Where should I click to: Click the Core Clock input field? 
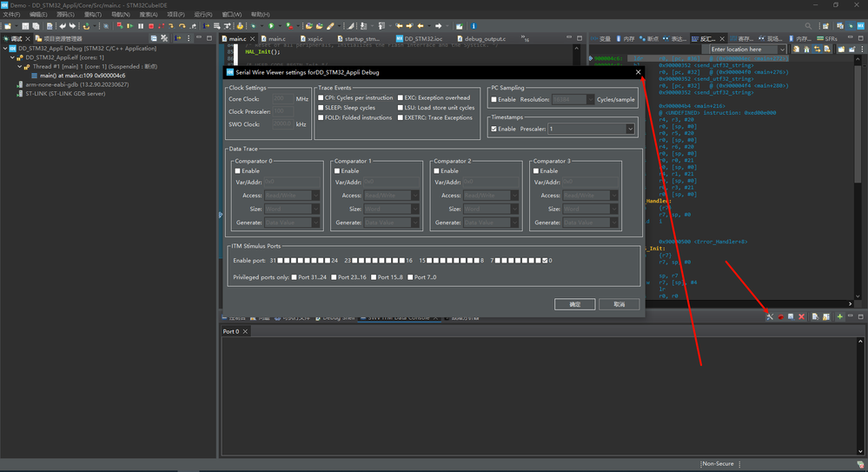click(x=282, y=98)
